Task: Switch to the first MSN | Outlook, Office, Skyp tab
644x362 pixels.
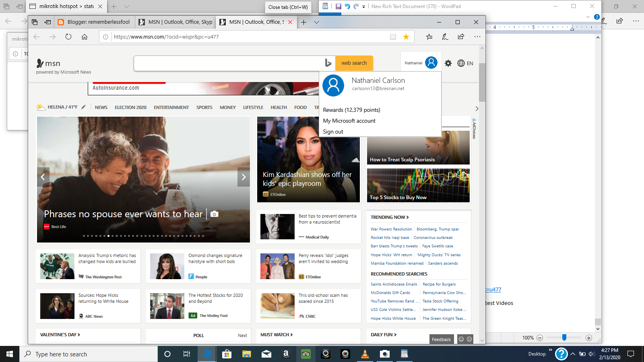Action: pos(175,22)
